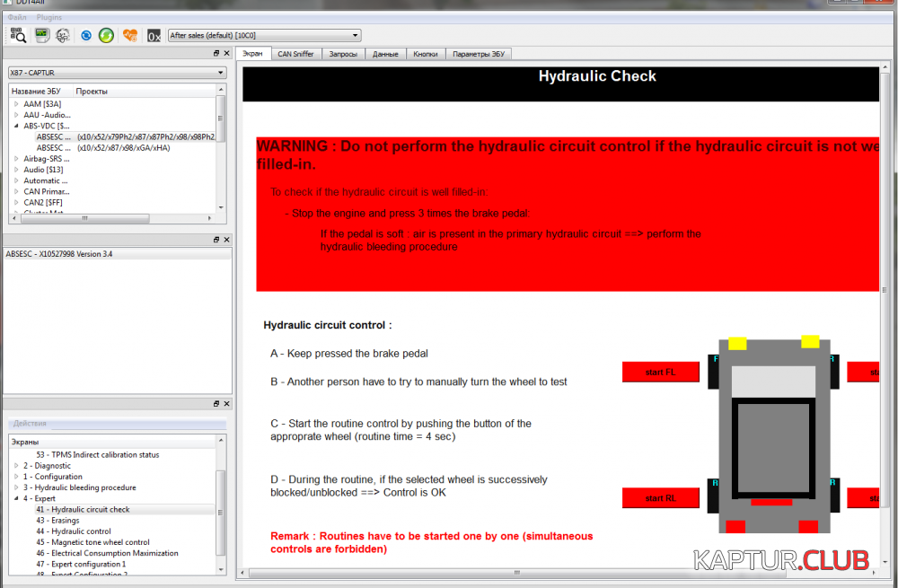
Task: Expand the Airbag-SRS tree node
Action: (x=16, y=159)
